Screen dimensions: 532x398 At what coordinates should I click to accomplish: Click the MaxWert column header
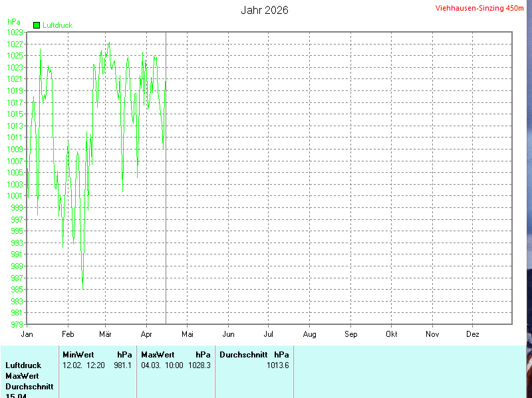coord(158,355)
